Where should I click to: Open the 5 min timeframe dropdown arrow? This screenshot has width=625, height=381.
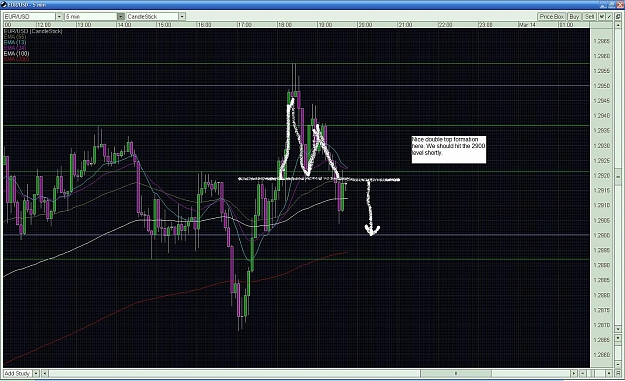[121, 16]
